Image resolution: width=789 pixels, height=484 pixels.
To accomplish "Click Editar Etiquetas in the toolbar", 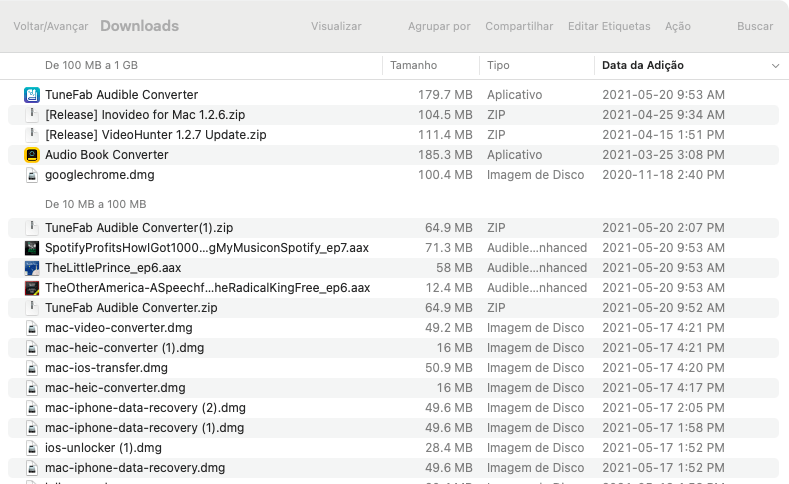I will coord(609,26).
